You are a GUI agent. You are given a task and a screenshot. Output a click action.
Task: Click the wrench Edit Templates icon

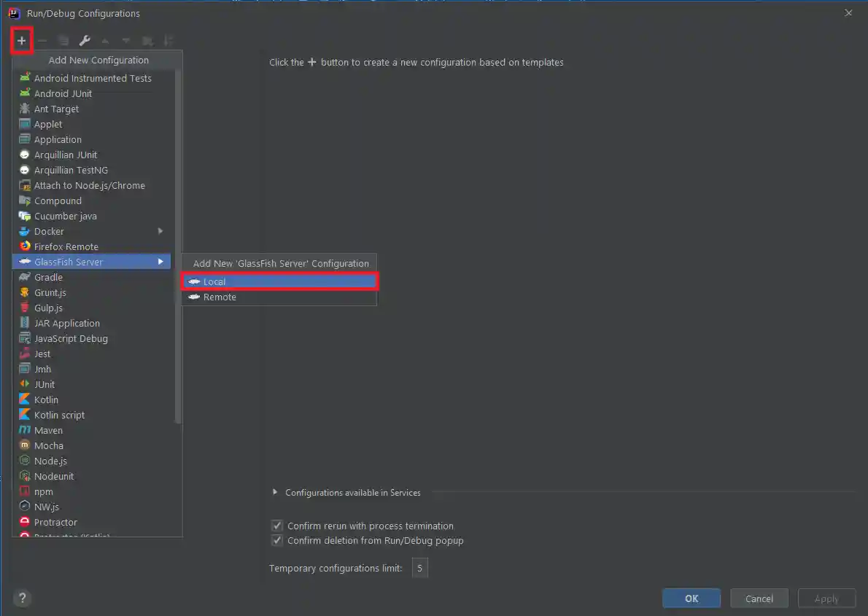pyautogui.click(x=84, y=41)
